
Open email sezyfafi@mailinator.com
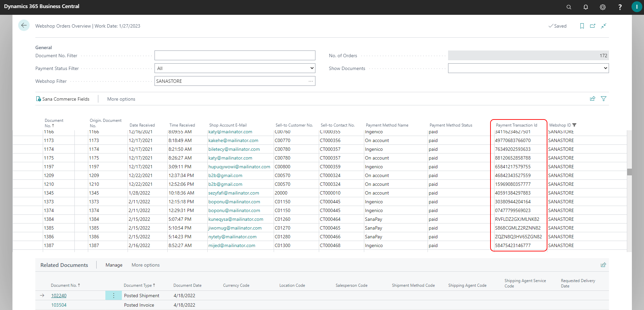pos(234,193)
